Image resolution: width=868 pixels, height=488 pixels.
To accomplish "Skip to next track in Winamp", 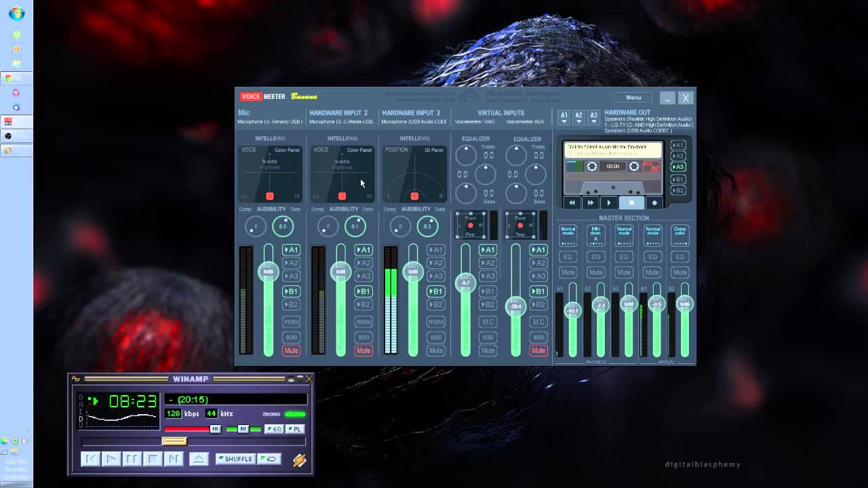I will pos(174,459).
